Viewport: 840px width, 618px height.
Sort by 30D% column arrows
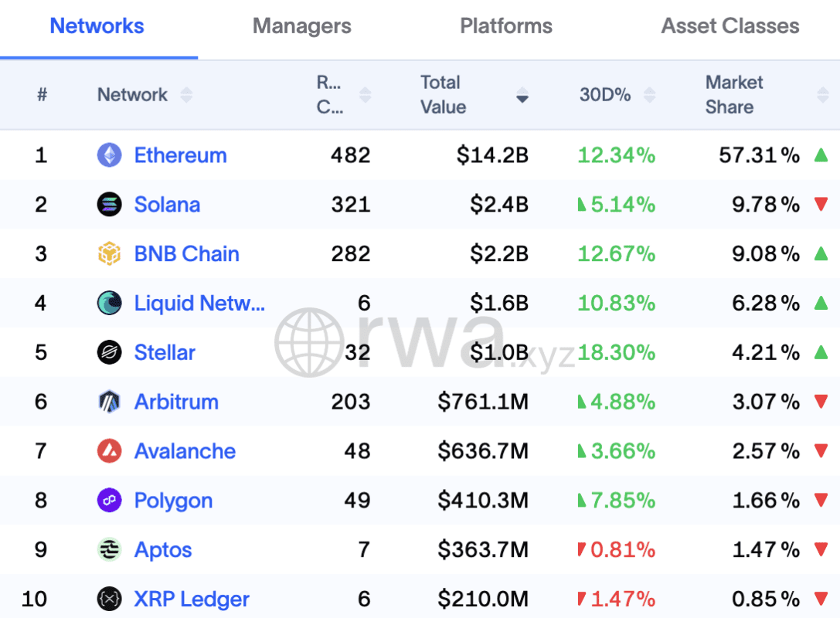pyautogui.click(x=650, y=95)
